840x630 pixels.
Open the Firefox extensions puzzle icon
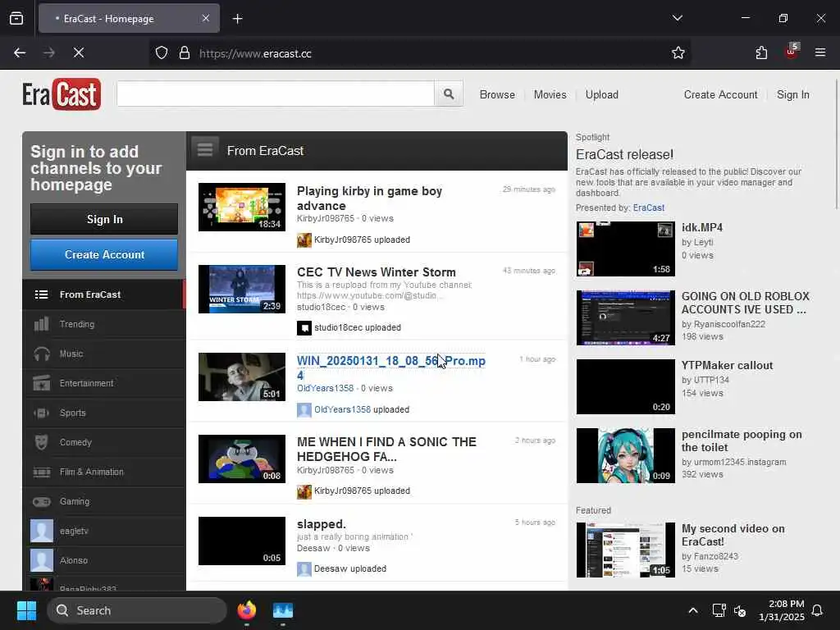pyautogui.click(x=761, y=52)
